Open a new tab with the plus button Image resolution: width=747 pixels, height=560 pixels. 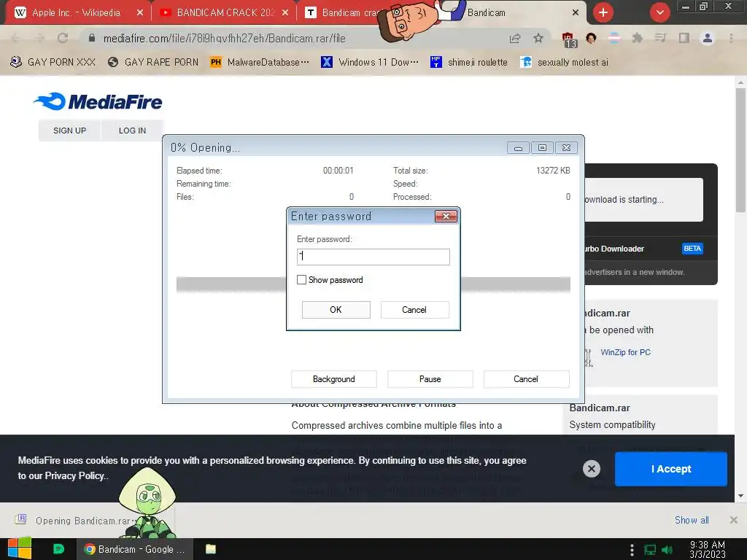pyautogui.click(x=603, y=12)
